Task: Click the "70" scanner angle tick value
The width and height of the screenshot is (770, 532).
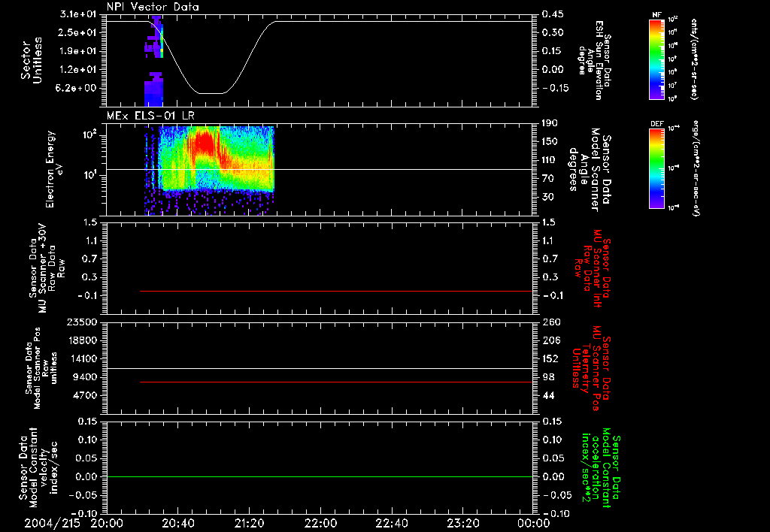Action: click(x=550, y=179)
